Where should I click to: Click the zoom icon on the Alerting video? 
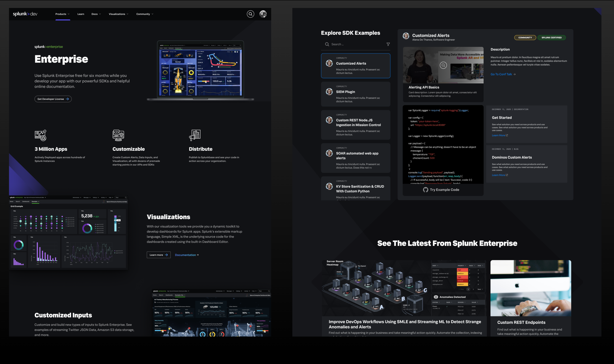pyautogui.click(x=443, y=65)
